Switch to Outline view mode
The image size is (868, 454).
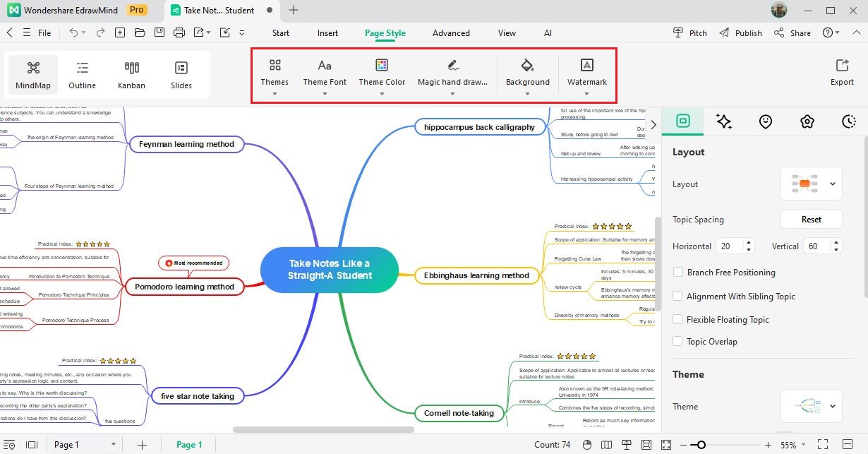pyautogui.click(x=83, y=75)
